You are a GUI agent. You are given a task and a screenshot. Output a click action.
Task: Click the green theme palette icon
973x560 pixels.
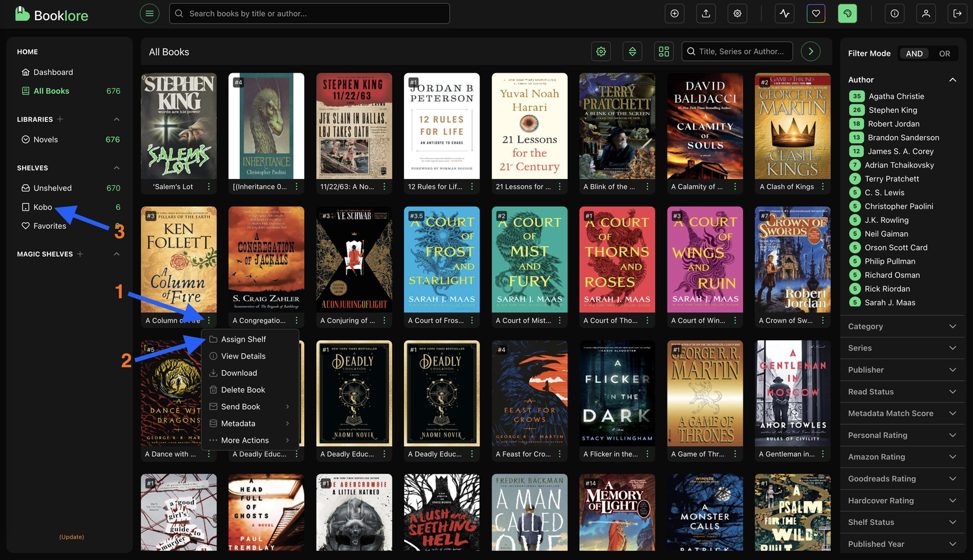coord(847,14)
